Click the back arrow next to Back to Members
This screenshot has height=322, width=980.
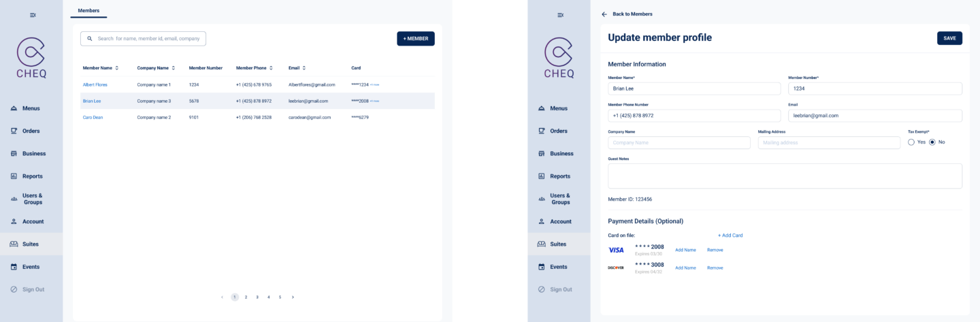coord(604,14)
